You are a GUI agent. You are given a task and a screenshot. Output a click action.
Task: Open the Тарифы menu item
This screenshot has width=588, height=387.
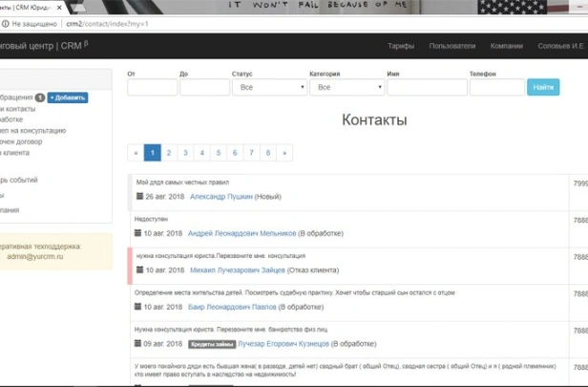coord(401,46)
